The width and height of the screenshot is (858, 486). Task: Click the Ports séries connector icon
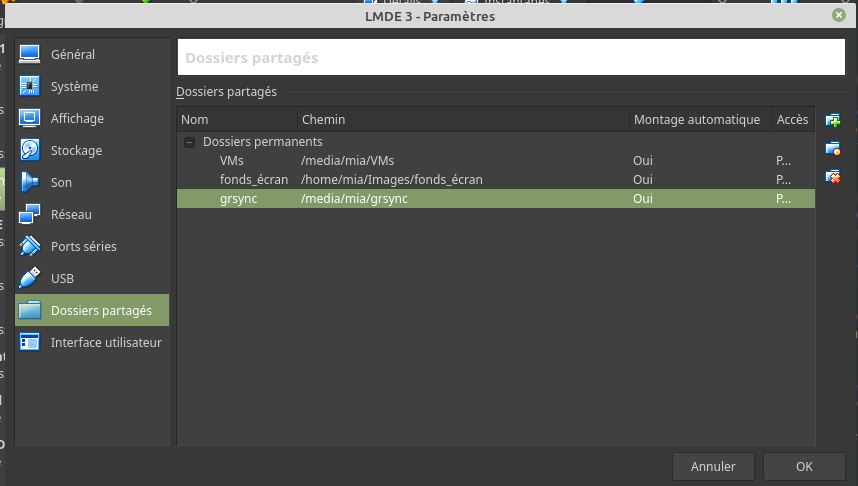[30, 246]
